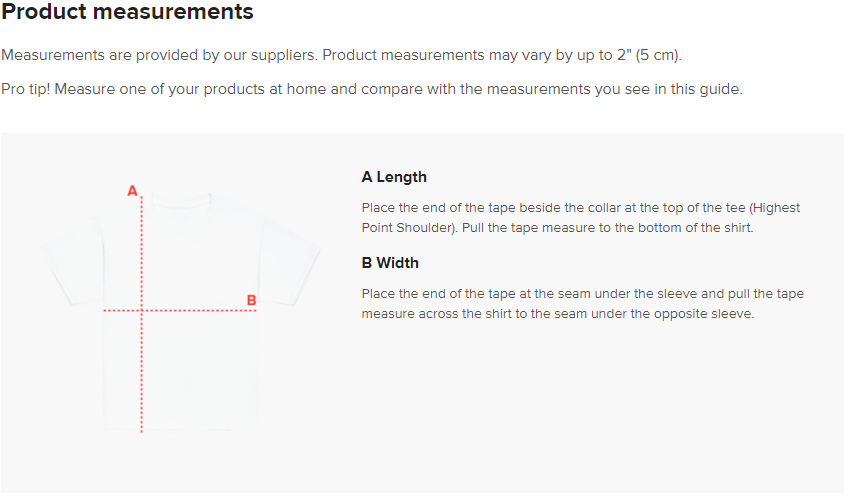Viewport: 849px width, 496px height.
Task: Click the bottom end of the length line
Action: tap(142, 431)
